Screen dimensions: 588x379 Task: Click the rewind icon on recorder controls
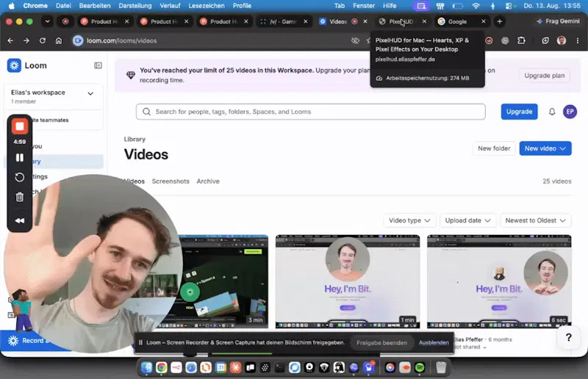[20, 221]
